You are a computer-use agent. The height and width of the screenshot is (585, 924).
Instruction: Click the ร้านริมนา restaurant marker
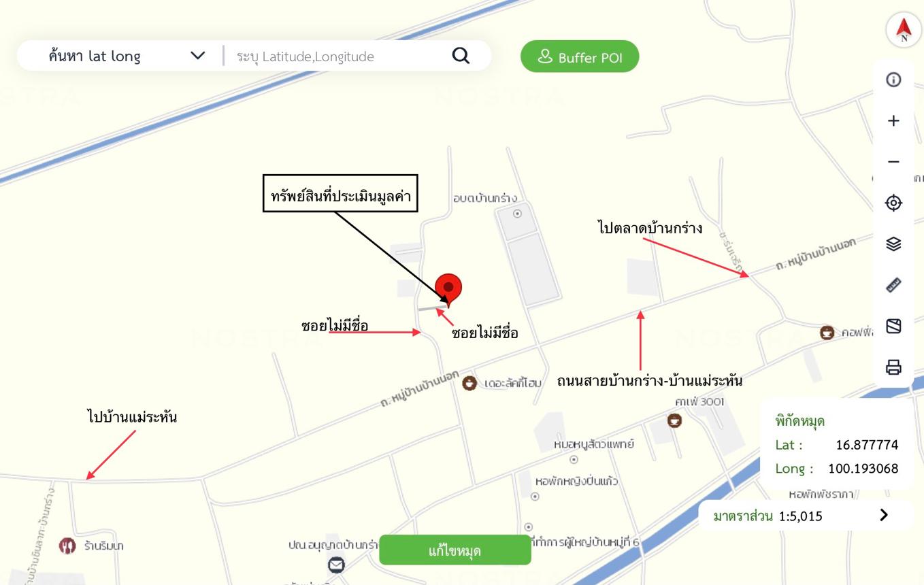click(67, 546)
